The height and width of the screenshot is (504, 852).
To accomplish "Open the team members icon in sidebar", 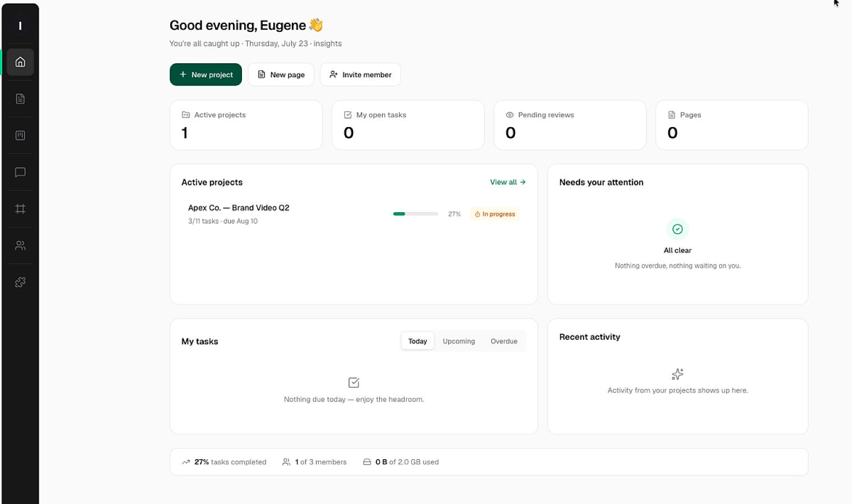I will [20, 246].
